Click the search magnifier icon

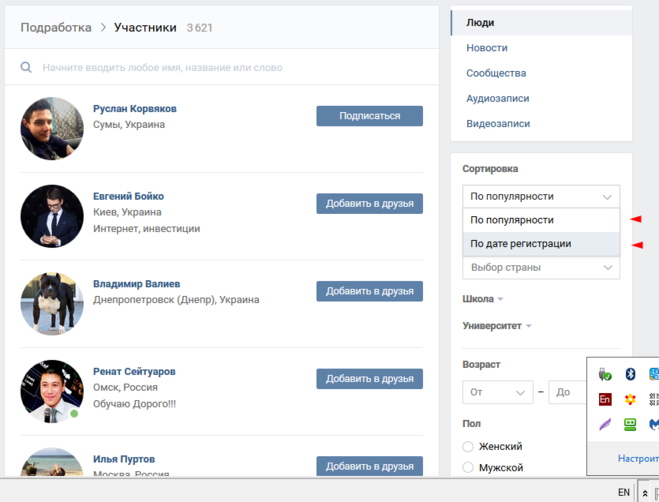[26, 68]
